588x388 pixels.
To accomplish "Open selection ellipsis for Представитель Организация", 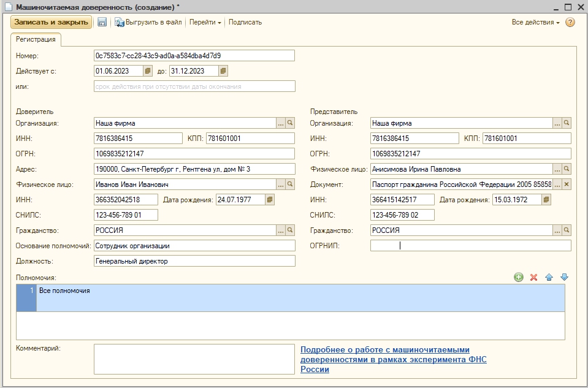I will [557, 123].
